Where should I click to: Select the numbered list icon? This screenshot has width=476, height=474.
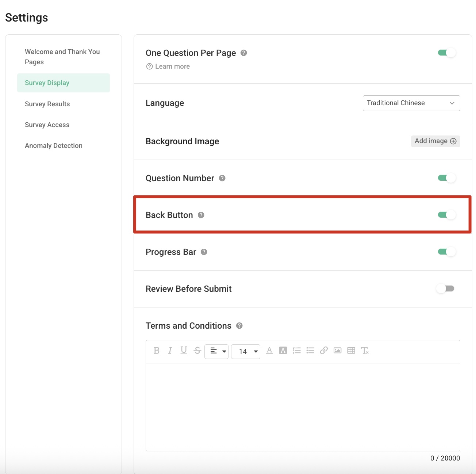tap(297, 351)
